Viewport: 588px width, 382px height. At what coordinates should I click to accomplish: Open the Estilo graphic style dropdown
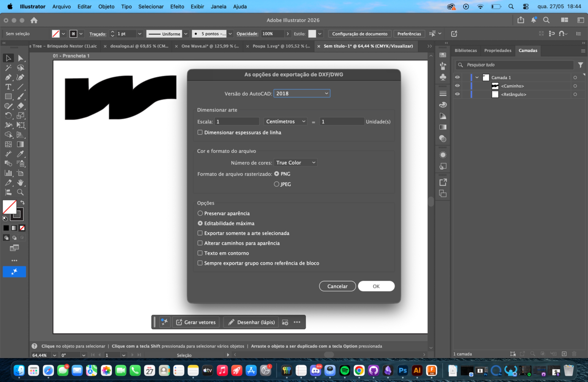tap(320, 34)
